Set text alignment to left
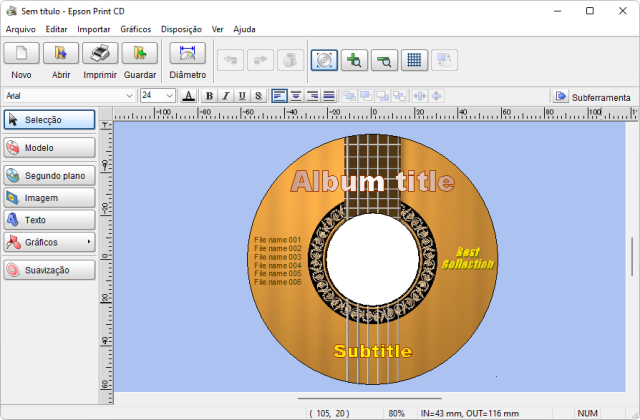Screen dimensions: 640x420 tap(280, 96)
